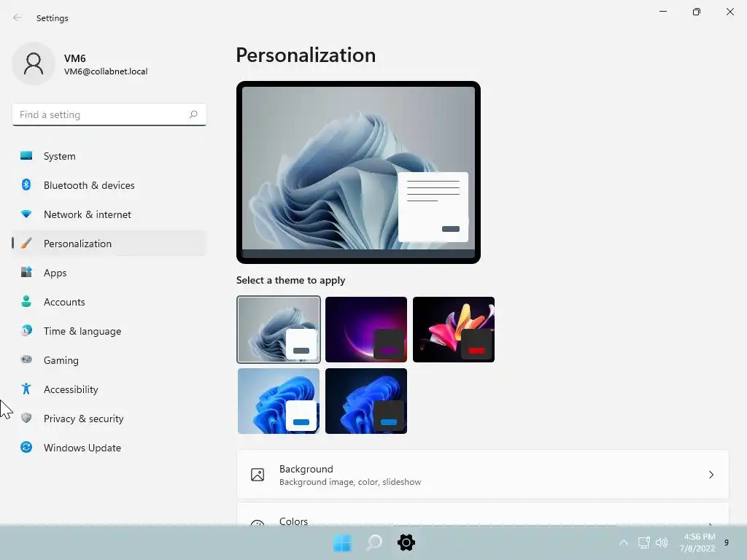This screenshot has height=560, width=747.
Task: Open the Windows Start button
Action: (x=342, y=542)
